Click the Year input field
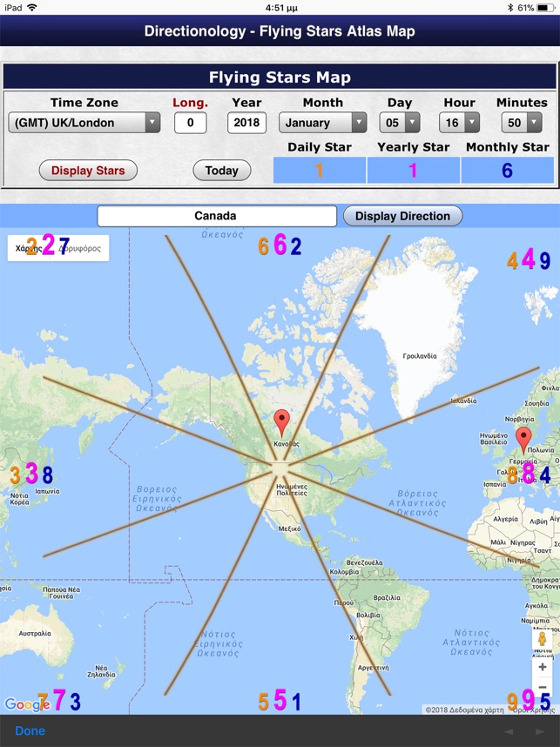This screenshot has width=560, height=747. click(x=246, y=123)
